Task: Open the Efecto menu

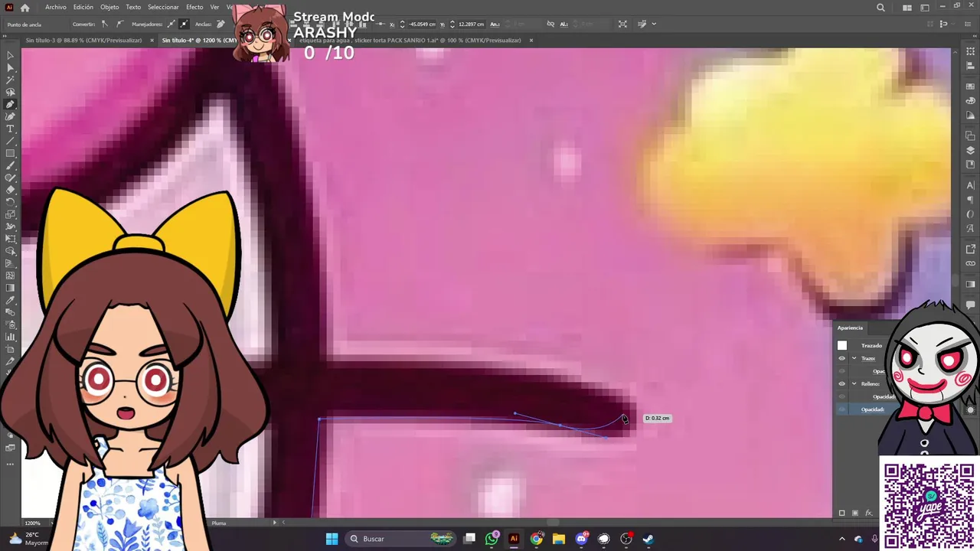Action: [194, 7]
